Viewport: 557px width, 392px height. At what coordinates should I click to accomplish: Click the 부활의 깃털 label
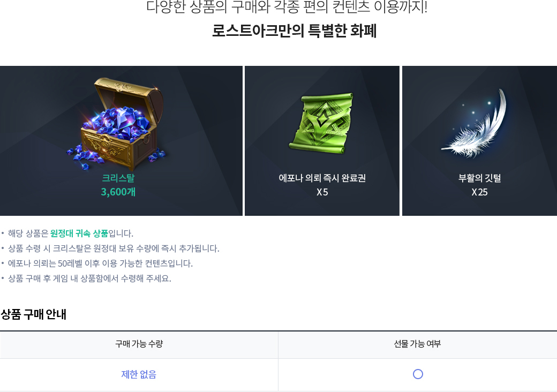point(479,178)
